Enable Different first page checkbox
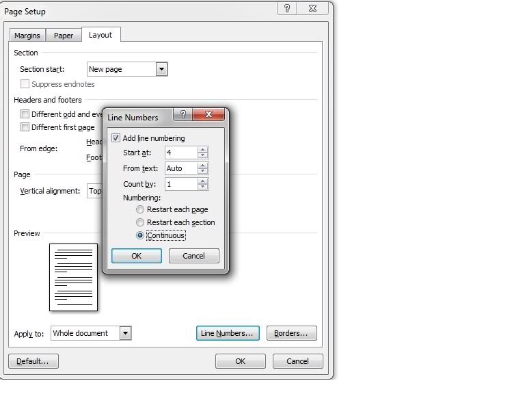The height and width of the screenshot is (420, 525). tap(25, 127)
